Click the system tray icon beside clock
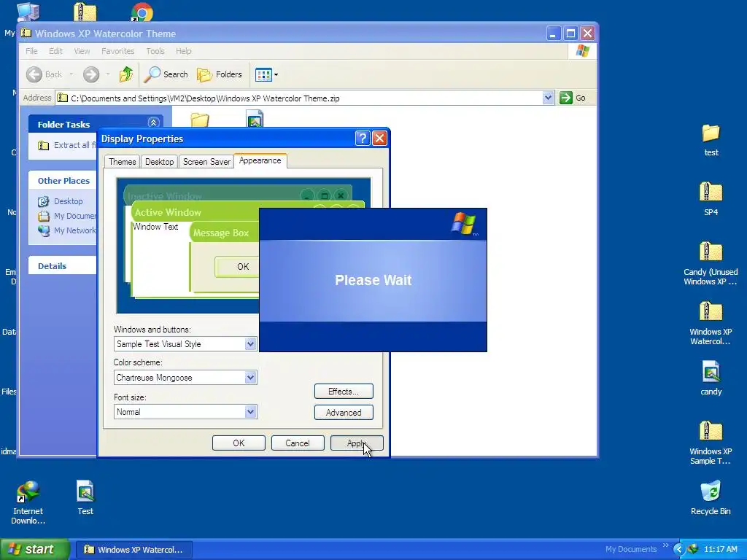The height and width of the screenshot is (560, 747). coord(693,549)
